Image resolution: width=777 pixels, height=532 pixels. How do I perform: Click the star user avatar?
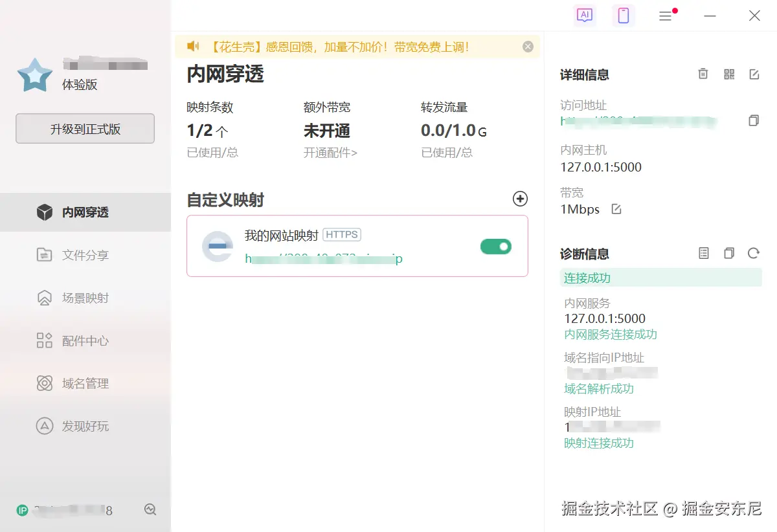tap(35, 75)
